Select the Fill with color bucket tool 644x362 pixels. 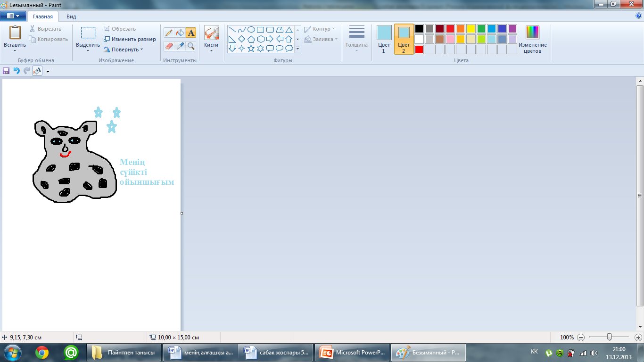click(180, 33)
